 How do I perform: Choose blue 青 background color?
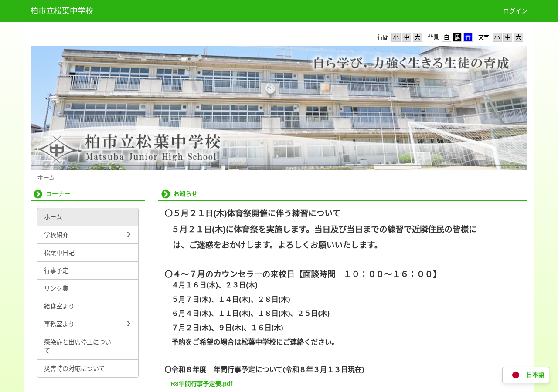point(468,37)
